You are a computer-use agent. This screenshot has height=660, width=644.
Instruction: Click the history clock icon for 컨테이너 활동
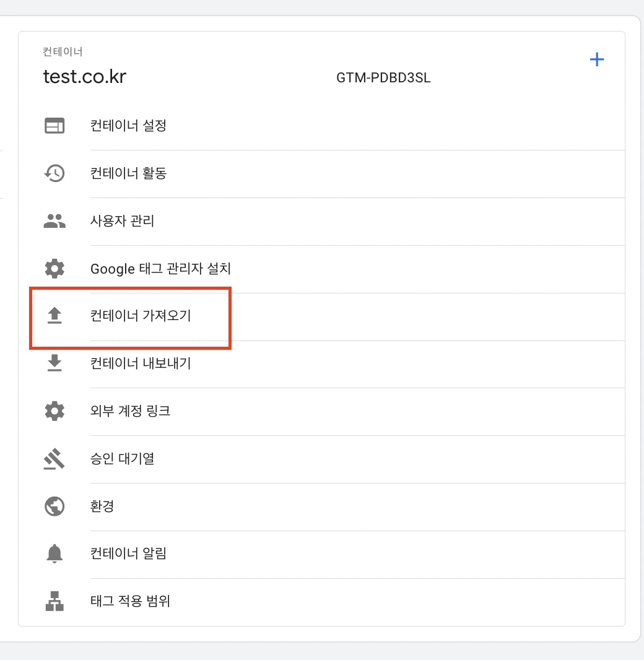pyautogui.click(x=54, y=173)
